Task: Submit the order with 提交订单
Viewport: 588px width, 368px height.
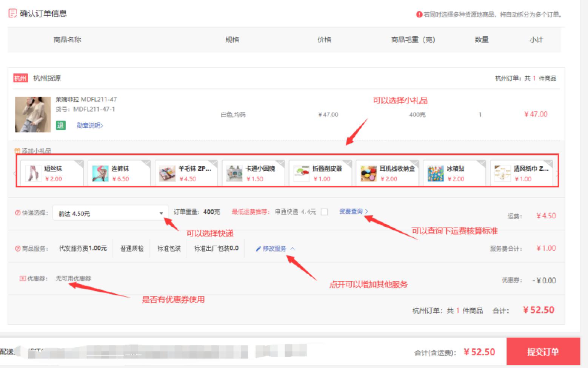Action: click(x=543, y=352)
